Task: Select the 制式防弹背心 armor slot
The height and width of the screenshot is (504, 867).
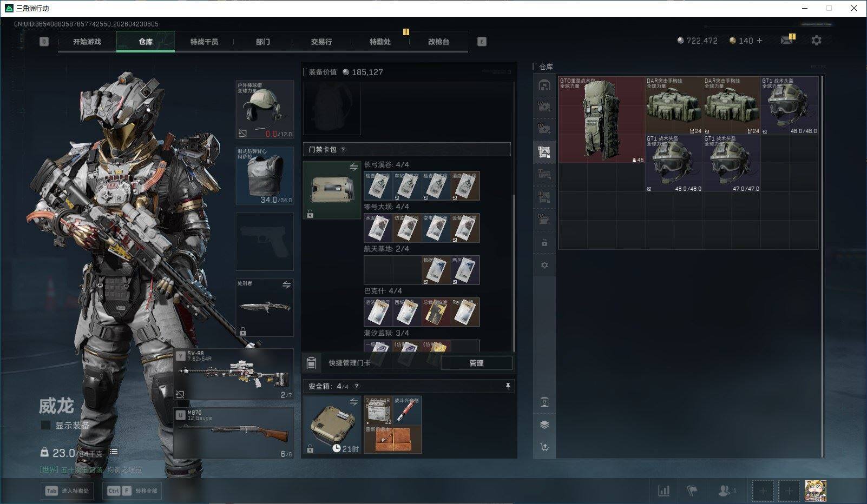Action: point(265,176)
